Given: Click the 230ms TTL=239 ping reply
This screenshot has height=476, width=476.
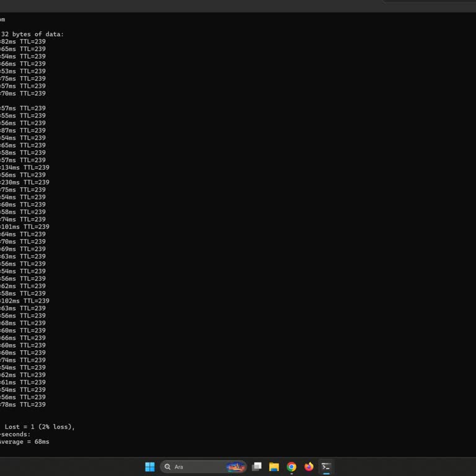Looking at the screenshot, I should 25,182.
